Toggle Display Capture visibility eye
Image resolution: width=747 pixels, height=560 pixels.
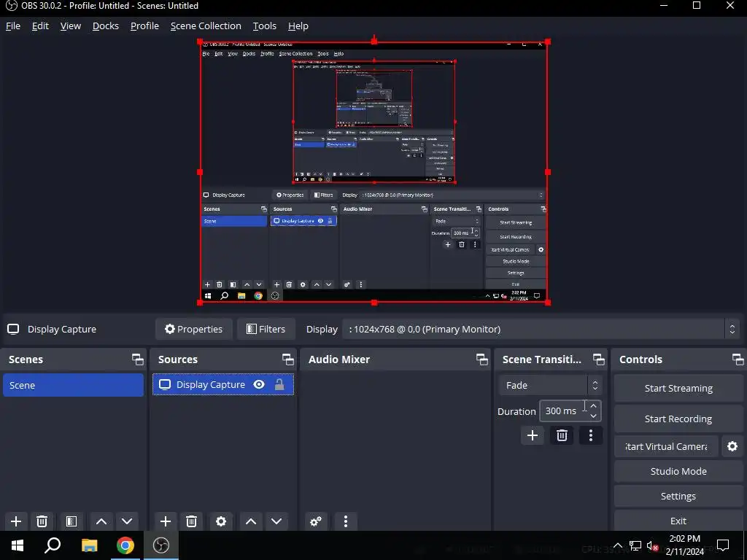(259, 385)
